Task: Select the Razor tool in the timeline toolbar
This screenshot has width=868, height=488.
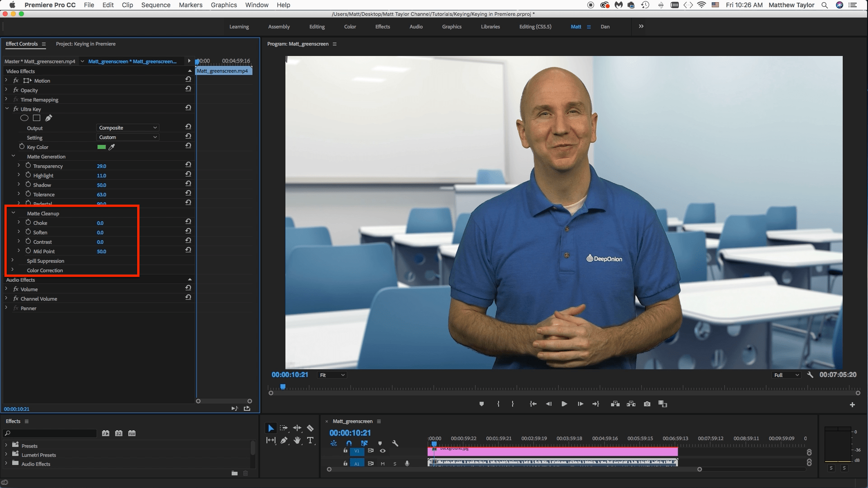Action: click(310, 428)
